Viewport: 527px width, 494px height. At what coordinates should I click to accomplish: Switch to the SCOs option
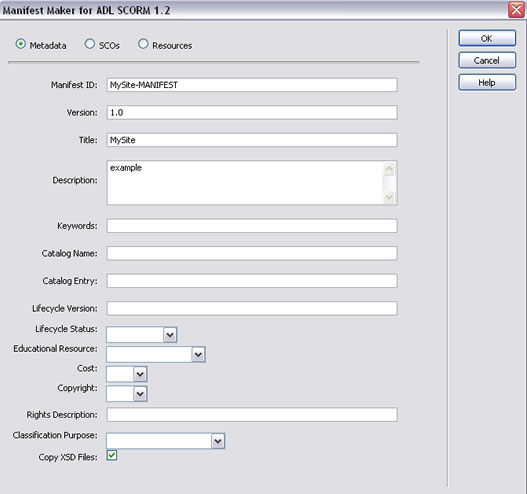click(90, 44)
